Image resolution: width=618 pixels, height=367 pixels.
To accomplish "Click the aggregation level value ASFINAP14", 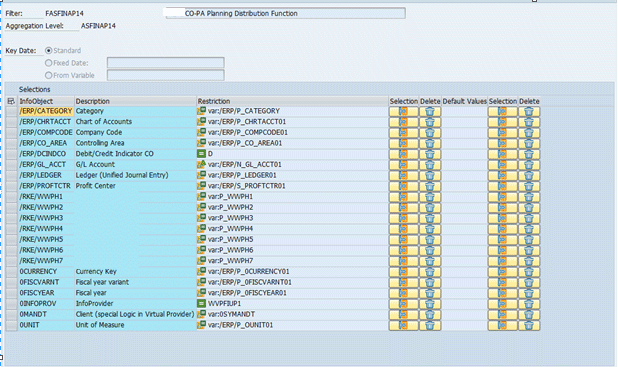I will click(98, 26).
